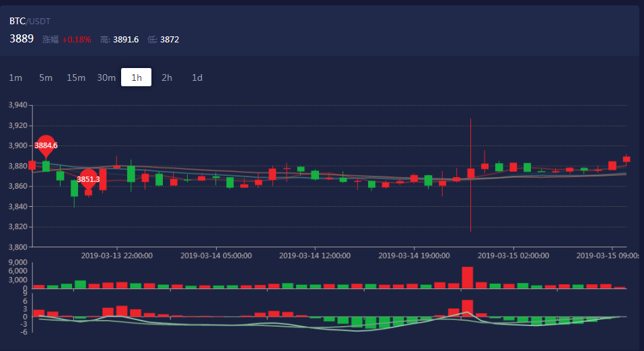Image resolution: width=644 pixels, height=351 pixels.
Task: Click the red 3884.6 high price marker pin
Action: pyautogui.click(x=46, y=145)
